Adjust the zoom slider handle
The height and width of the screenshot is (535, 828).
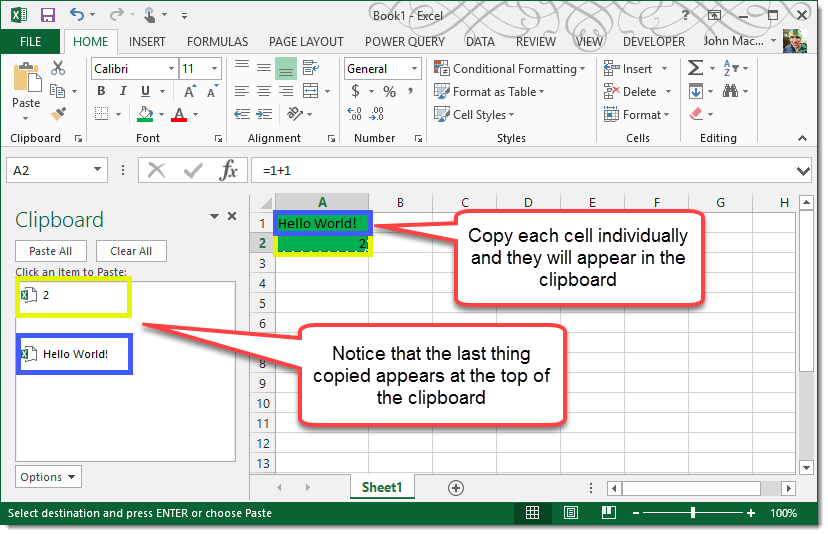(x=692, y=512)
